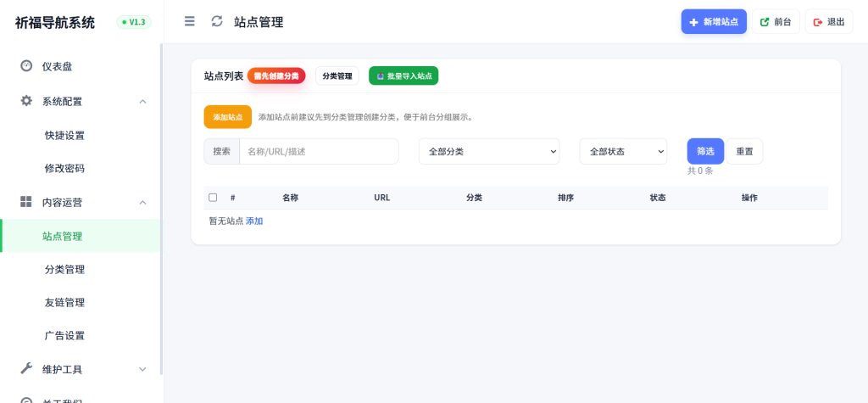The image size is (868, 403).
Task: Open the 前台 front-end button
Action: [776, 22]
